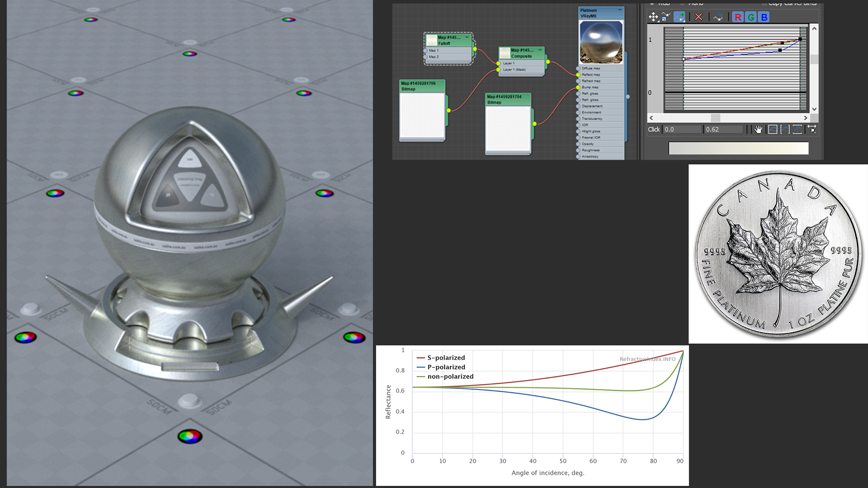Image resolution: width=868 pixels, height=488 pixels.
Task: Select the Fresnel IOR slot row
Action: [x=600, y=138]
